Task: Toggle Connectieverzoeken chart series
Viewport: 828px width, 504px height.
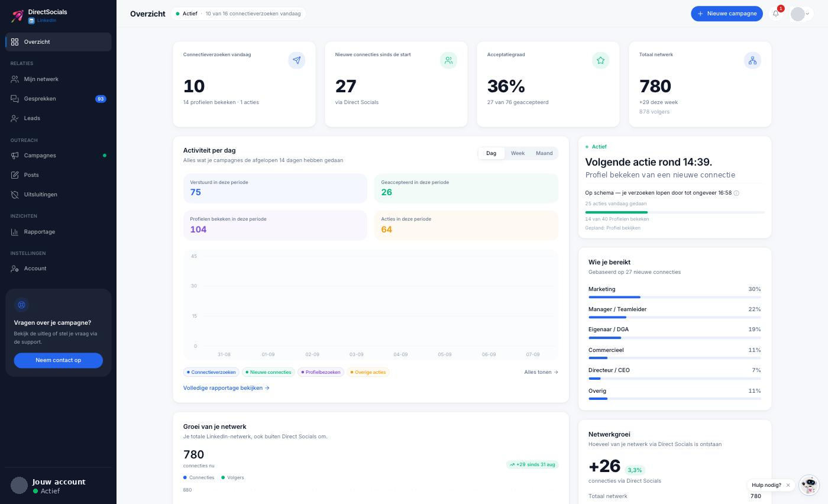Action: pos(211,372)
